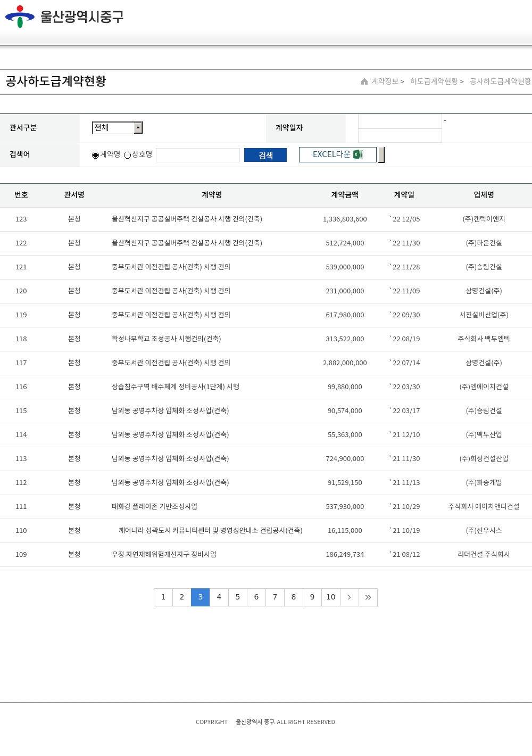Click the Excel icon on download button
The width and height of the screenshot is (532, 756).
pos(358,154)
